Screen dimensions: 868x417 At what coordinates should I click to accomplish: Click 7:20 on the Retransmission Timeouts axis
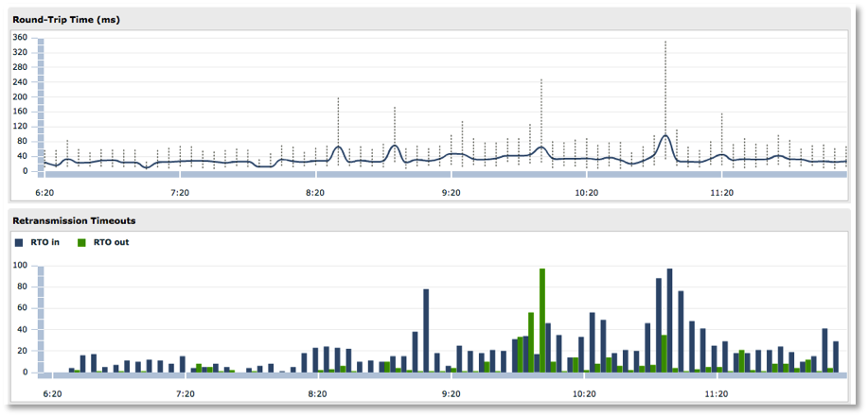tap(185, 393)
